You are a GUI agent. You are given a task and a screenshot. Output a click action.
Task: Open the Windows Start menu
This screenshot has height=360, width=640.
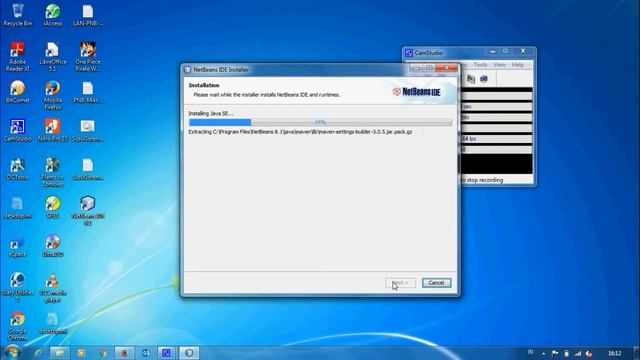pyautogui.click(x=13, y=352)
